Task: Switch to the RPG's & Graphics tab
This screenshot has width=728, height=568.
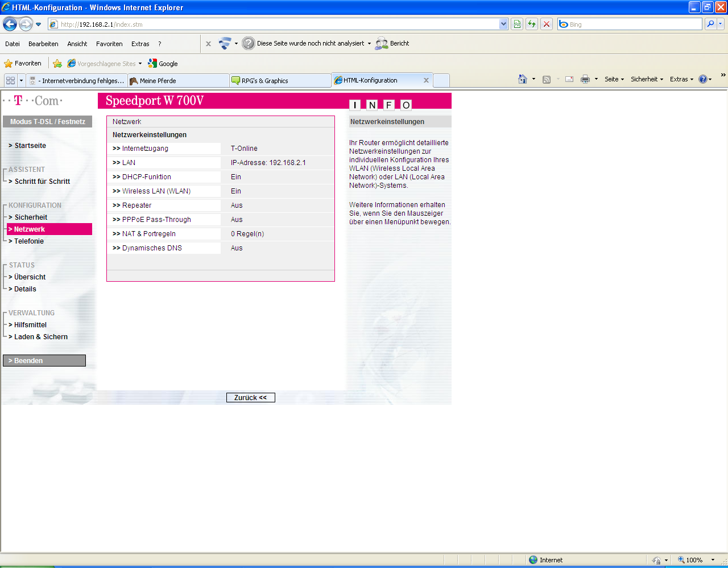Action: coord(280,81)
